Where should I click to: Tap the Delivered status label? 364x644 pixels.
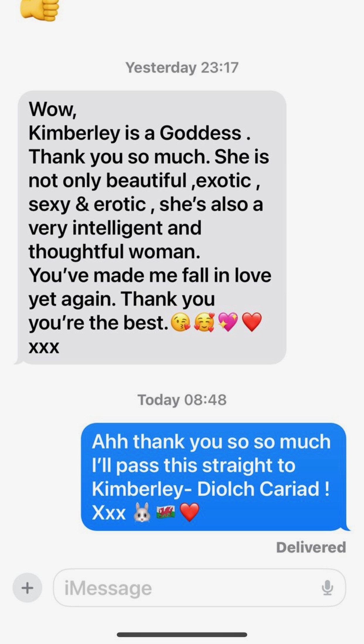coord(311,547)
